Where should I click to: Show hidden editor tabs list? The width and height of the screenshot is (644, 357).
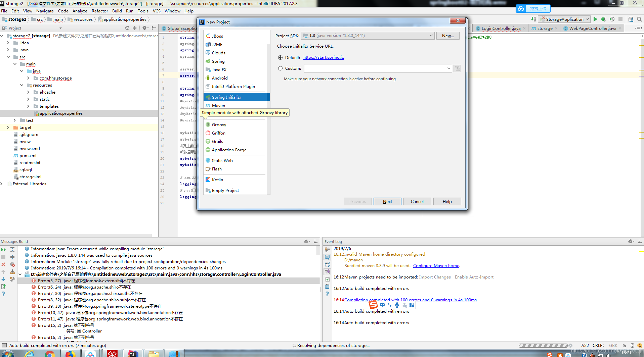(639, 28)
